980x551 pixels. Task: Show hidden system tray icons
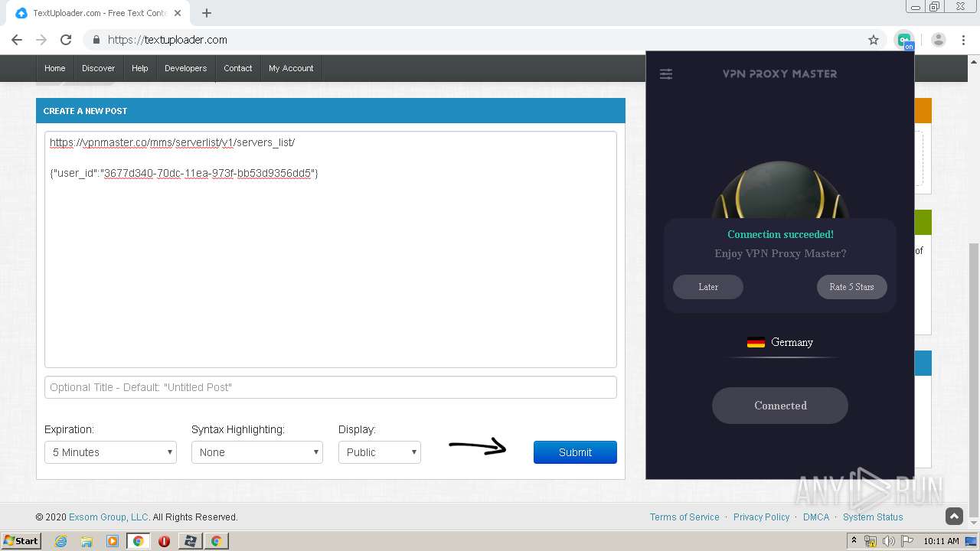click(854, 541)
